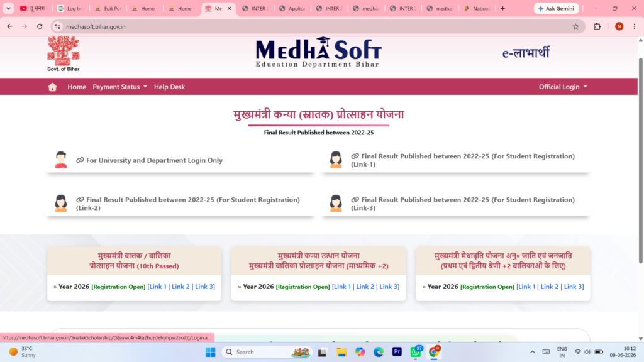Open Link 3 under Kanya Utthan Yojana (+2)
Screen dimensions: 644x362
(388, 287)
